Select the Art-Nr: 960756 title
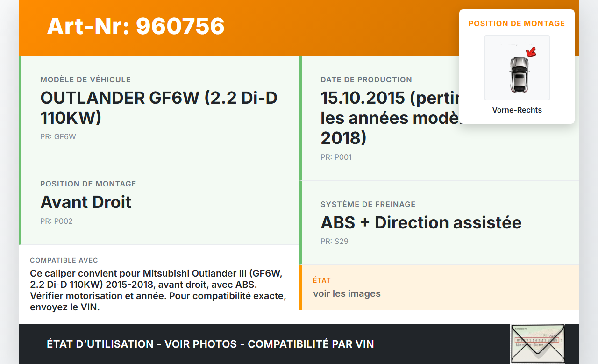This screenshot has width=598, height=364. click(135, 27)
